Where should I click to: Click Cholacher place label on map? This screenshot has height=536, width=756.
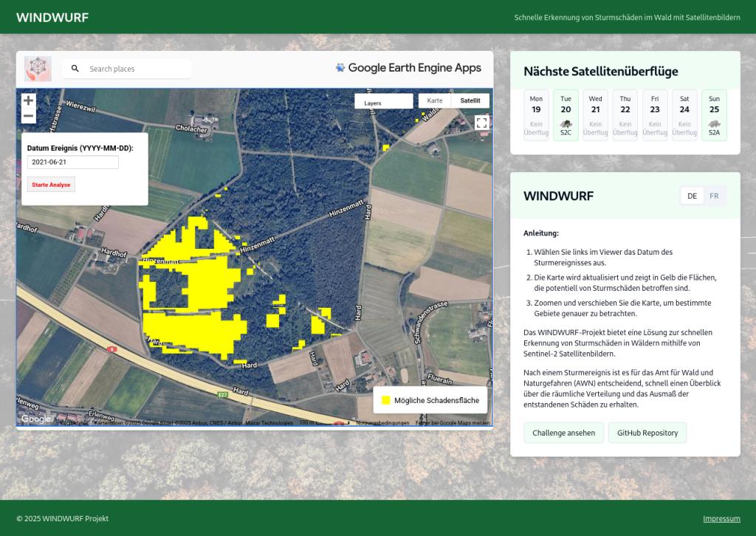tap(191, 128)
